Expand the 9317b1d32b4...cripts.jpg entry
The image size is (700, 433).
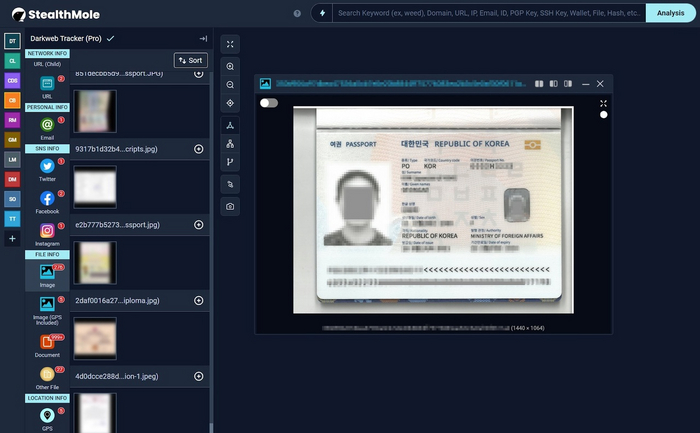pyautogui.click(x=198, y=149)
